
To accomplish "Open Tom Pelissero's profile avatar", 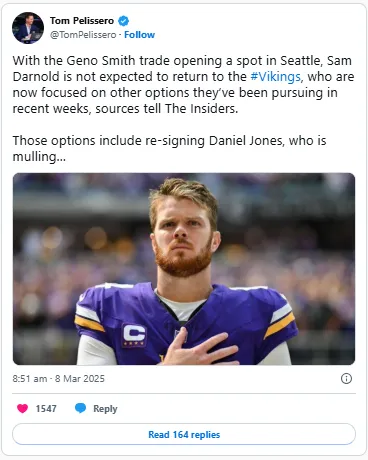I will 28,28.
